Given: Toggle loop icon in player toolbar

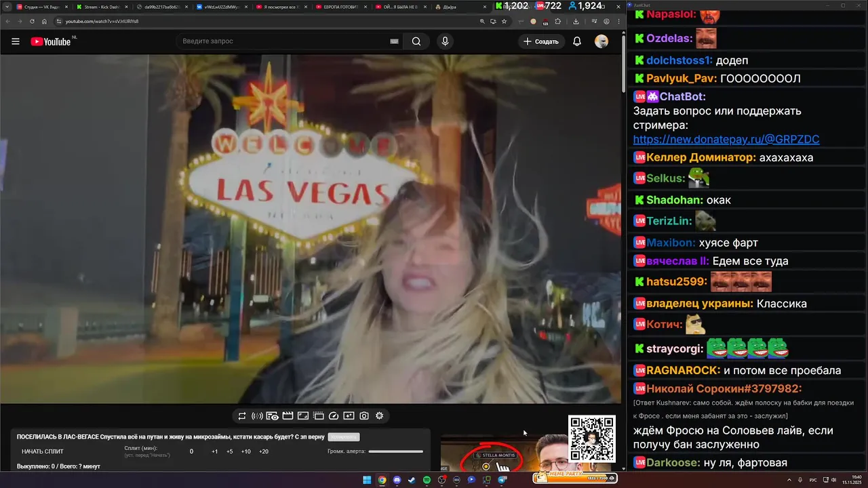Looking at the screenshot, I should coord(242,416).
